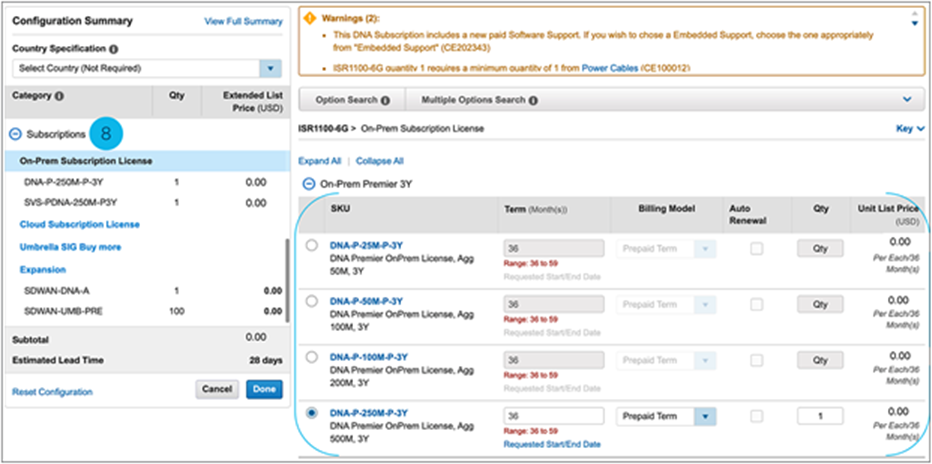Click the Multiple Options Search info icon
Screen dimensions: 932x464
pos(533,100)
